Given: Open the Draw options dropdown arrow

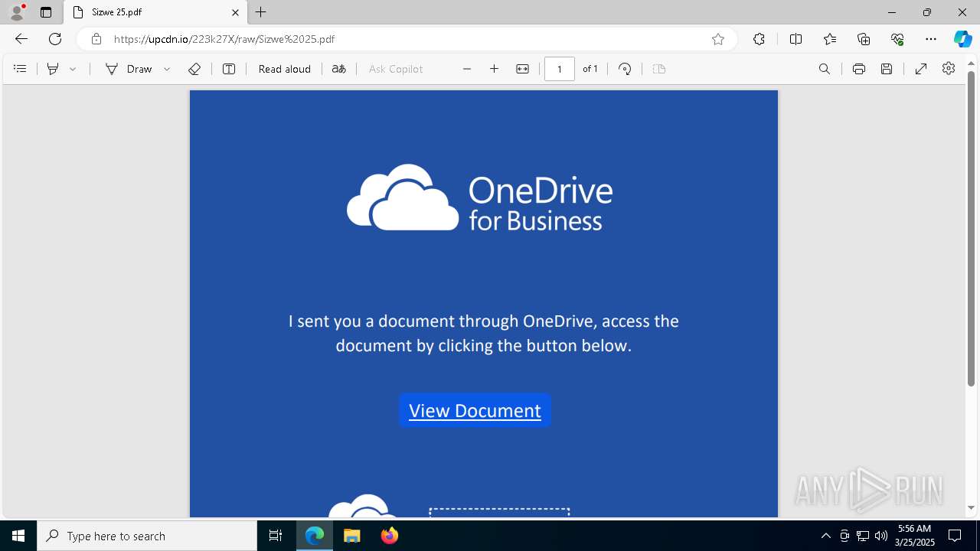Looking at the screenshot, I should (x=167, y=69).
